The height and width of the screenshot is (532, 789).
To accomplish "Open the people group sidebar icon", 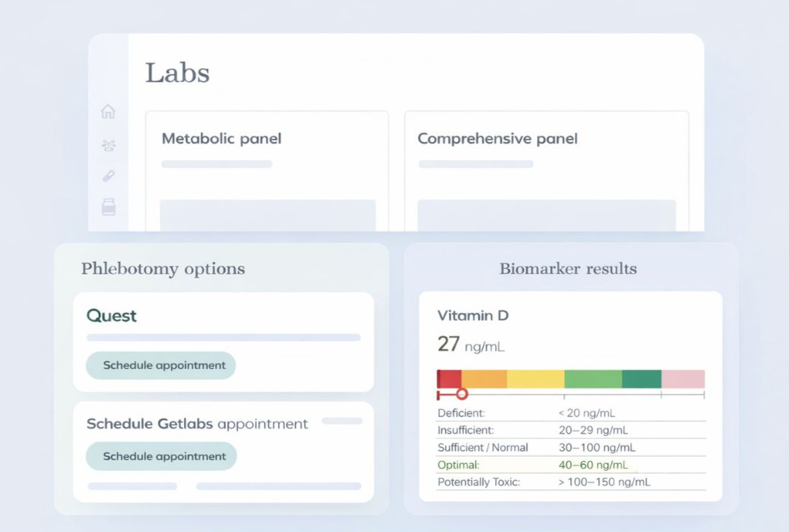I will (109, 145).
